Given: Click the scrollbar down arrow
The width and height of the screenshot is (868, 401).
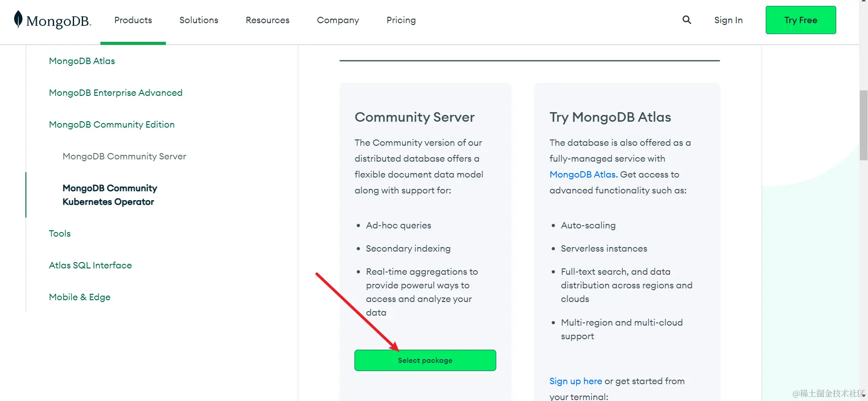Looking at the screenshot, I should (863, 396).
